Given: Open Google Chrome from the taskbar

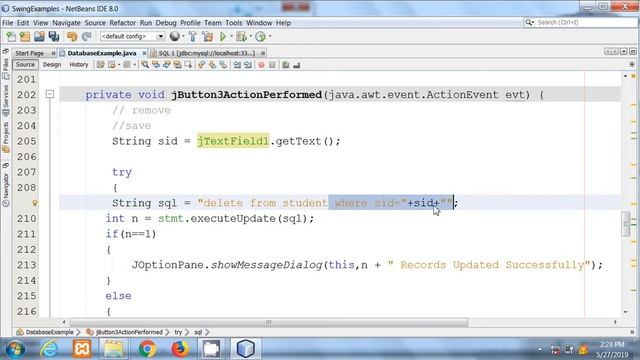Looking at the screenshot, I should pos(147,349).
